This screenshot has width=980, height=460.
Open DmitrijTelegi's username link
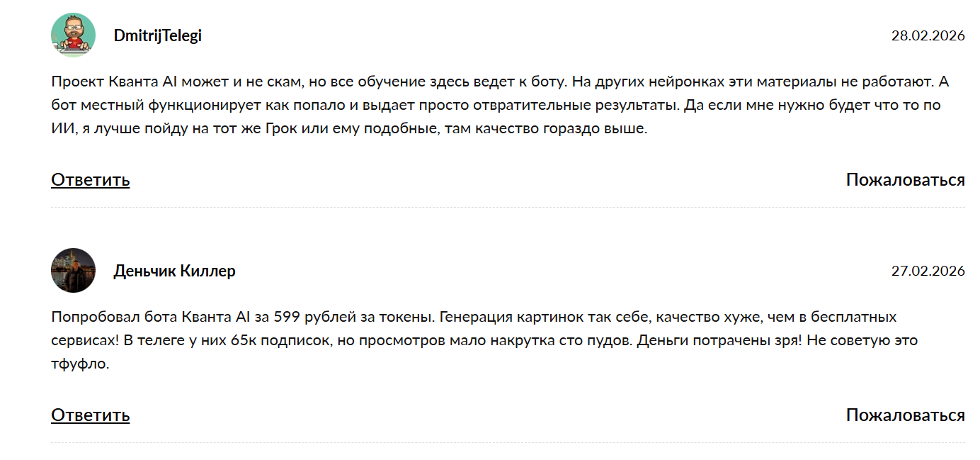pos(156,35)
